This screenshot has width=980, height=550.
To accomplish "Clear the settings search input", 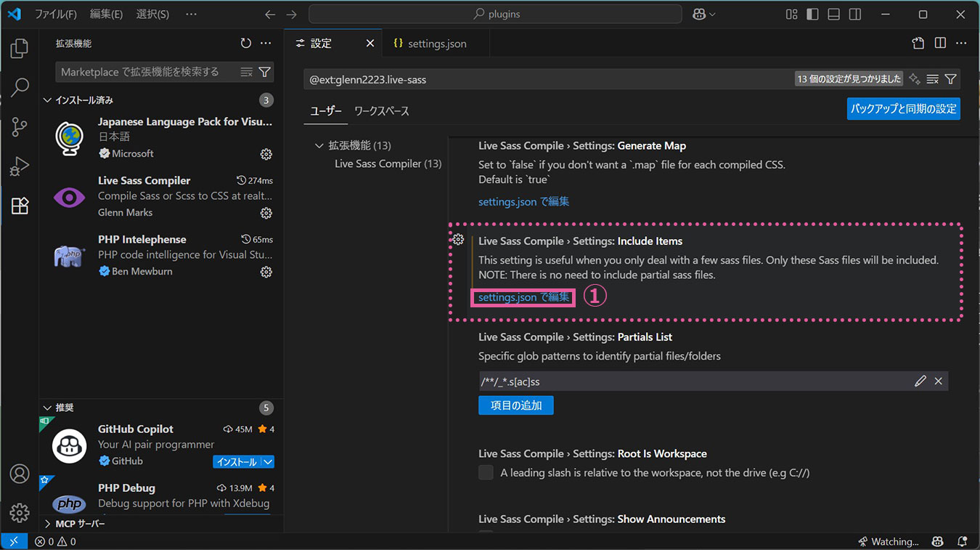I will (x=933, y=79).
